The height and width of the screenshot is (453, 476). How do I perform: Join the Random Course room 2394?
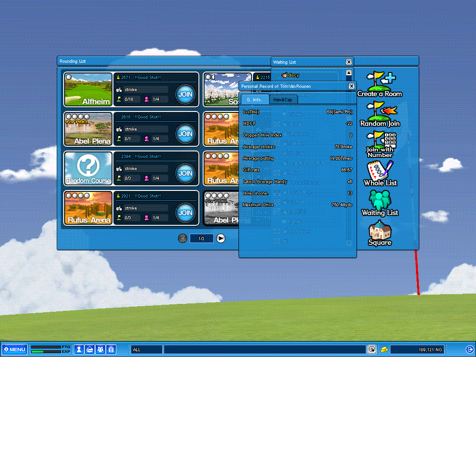(x=185, y=173)
